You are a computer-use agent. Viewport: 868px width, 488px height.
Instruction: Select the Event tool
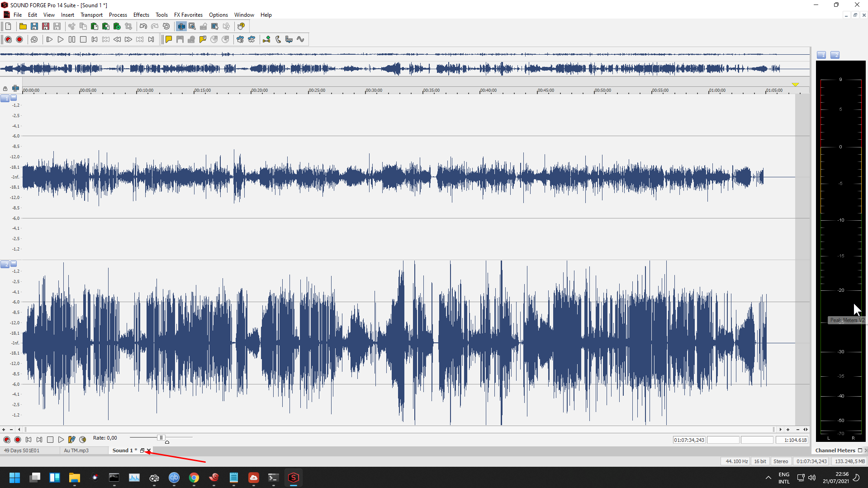(x=215, y=26)
